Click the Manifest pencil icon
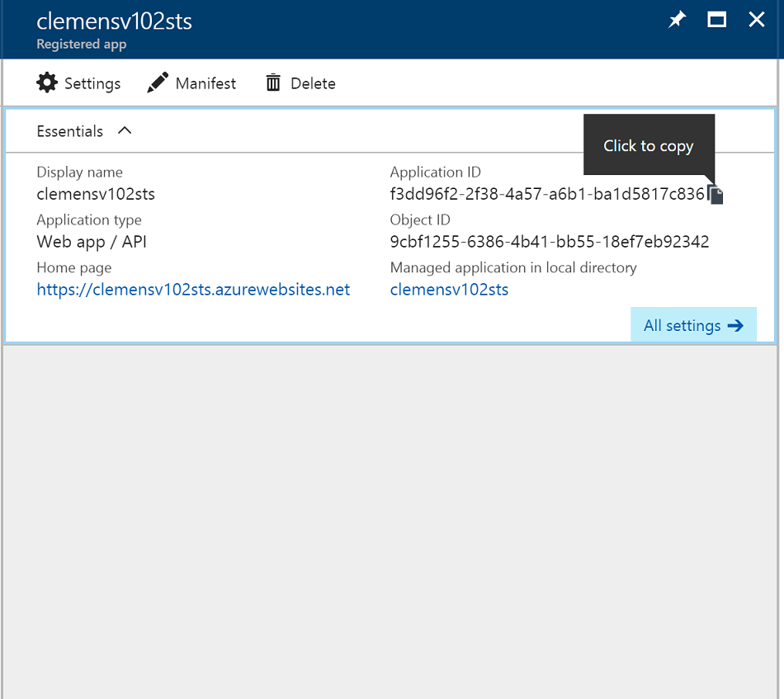The width and height of the screenshot is (784, 699). [x=158, y=83]
